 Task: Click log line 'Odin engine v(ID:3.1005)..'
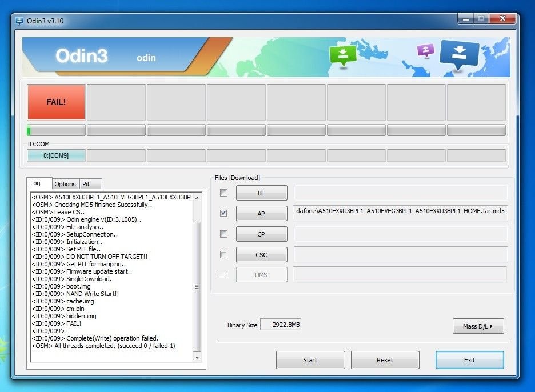click(87, 219)
